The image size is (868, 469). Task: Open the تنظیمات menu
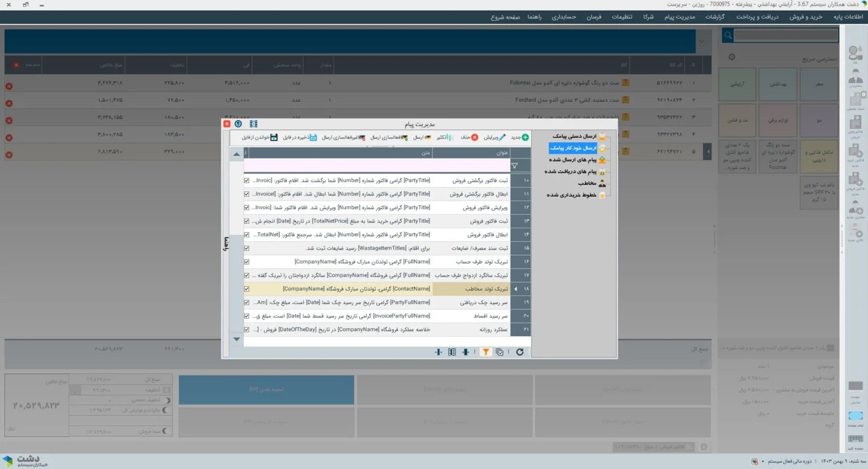point(622,17)
